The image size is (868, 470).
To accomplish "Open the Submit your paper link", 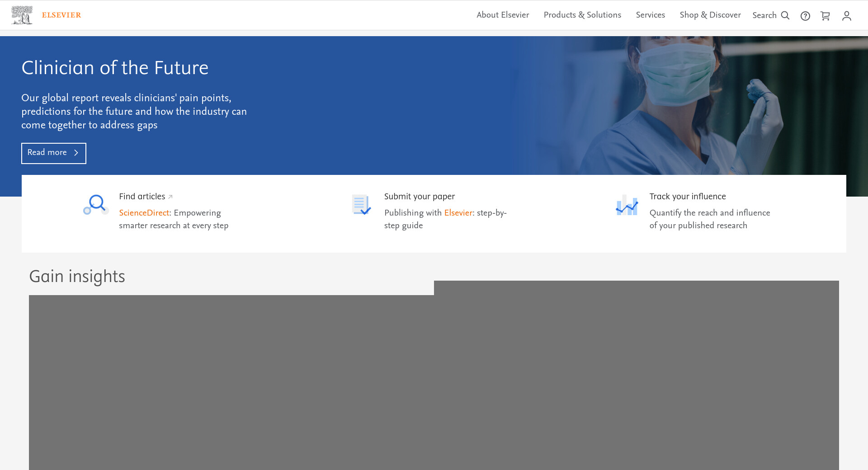I will pyautogui.click(x=420, y=197).
